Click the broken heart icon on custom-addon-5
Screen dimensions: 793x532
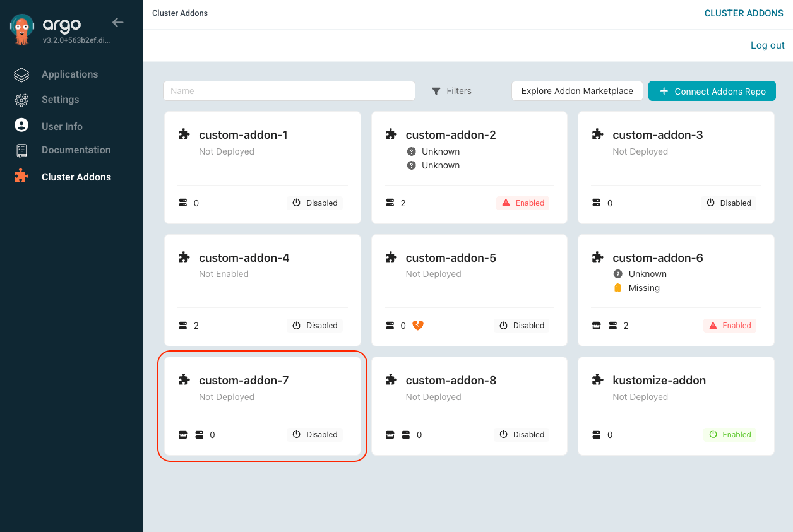pyautogui.click(x=418, y=326)
